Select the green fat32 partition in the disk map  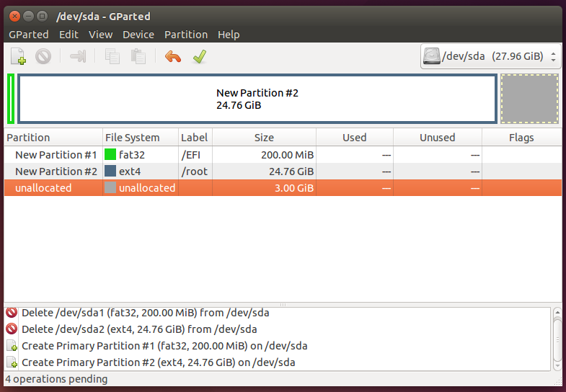coord(11,99)
